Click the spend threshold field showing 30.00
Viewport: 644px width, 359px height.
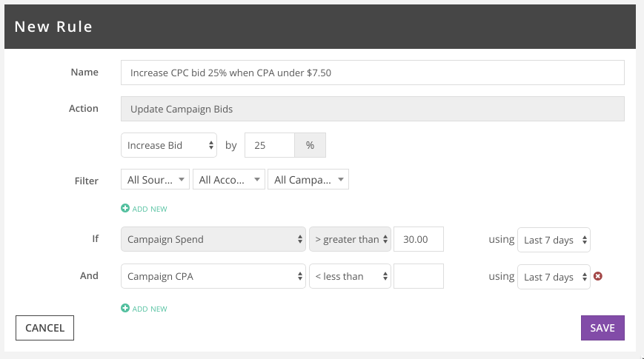click(x=419, y=239)
